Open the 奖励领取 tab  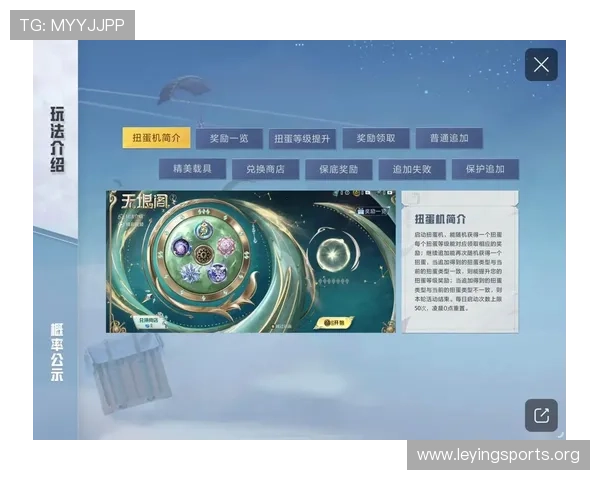click(x=376, y=138)
